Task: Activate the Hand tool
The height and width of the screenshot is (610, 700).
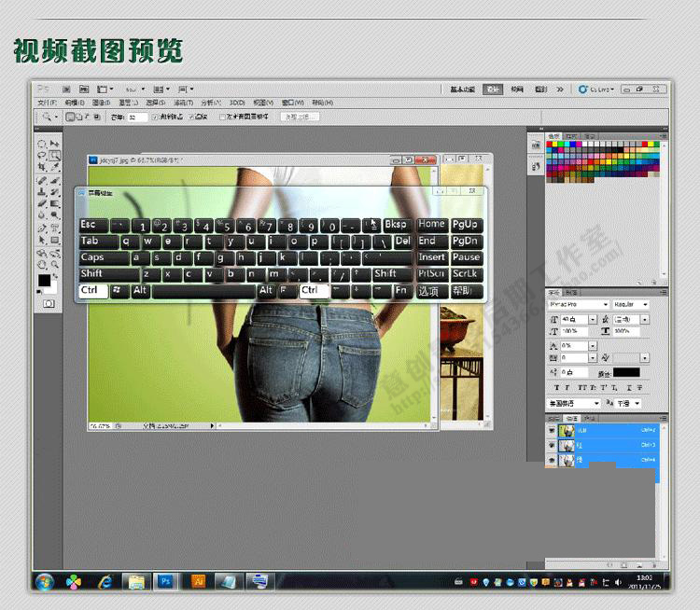Action: point(42,264)
